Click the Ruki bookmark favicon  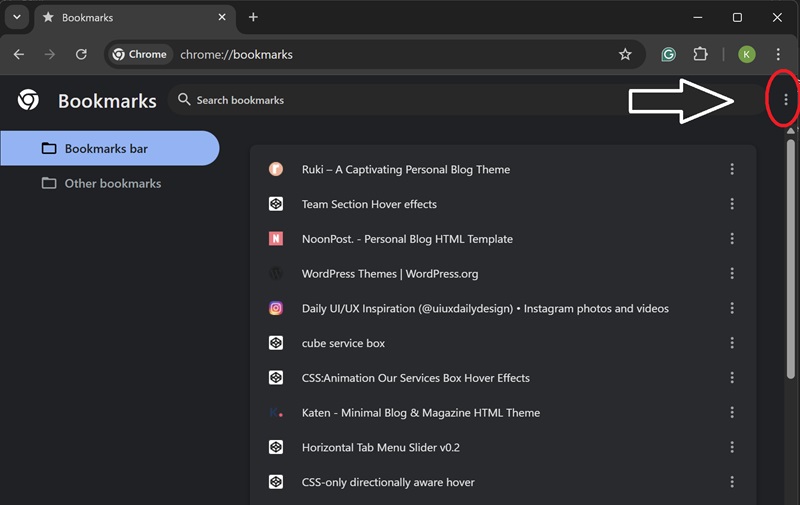click(276, 169)
